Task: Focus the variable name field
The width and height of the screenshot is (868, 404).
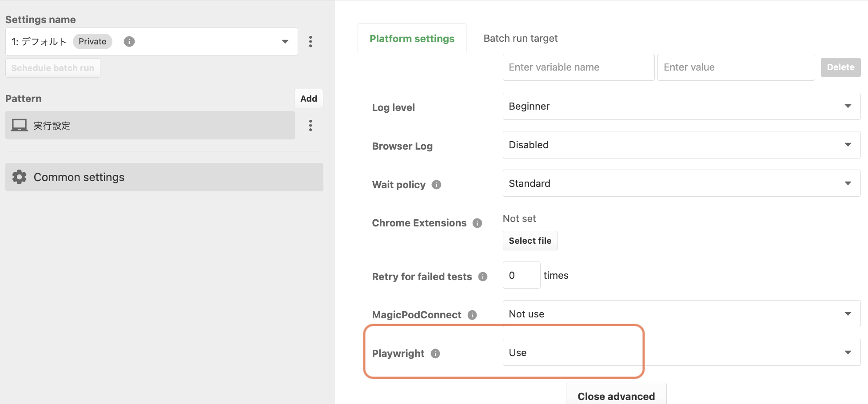Action: (x=578, y=67)
